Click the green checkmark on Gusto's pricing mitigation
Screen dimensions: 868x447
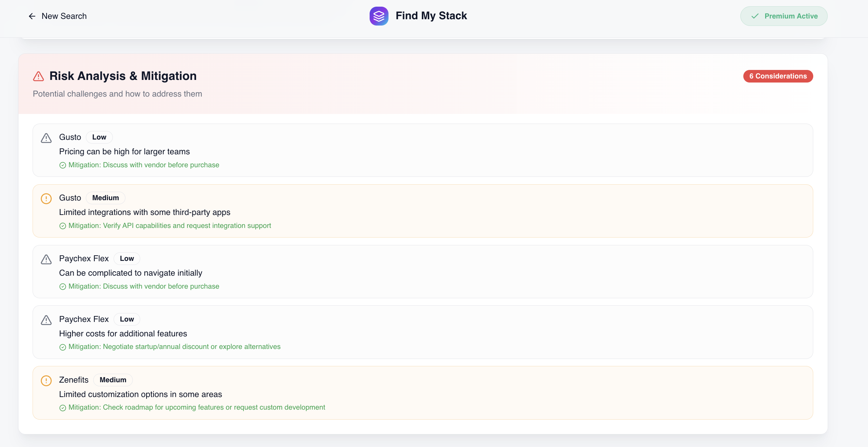(x=62, y=165)
